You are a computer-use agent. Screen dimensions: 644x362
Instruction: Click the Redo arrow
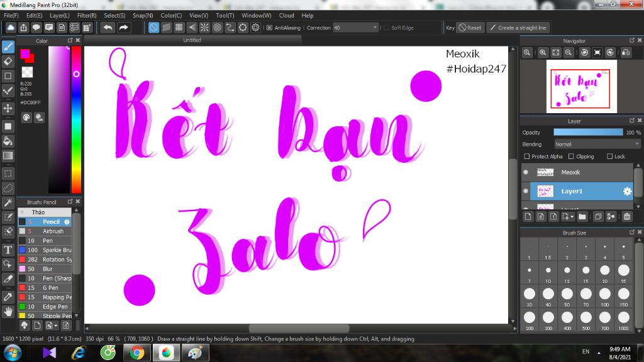[123, 28]
